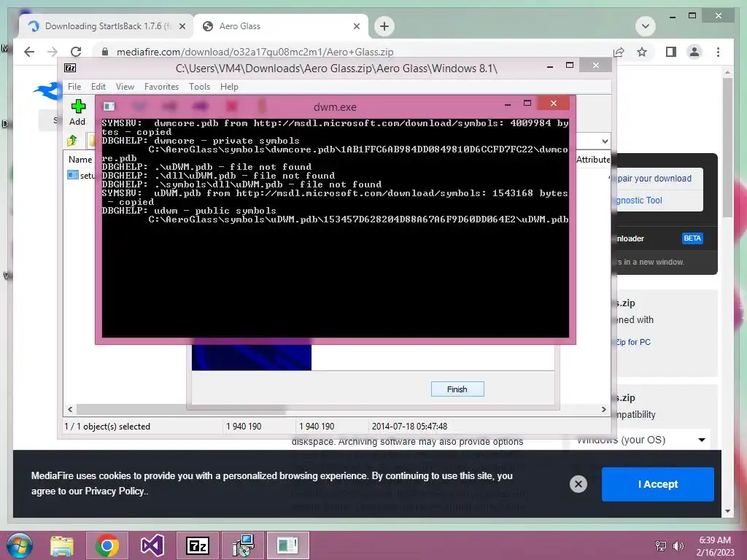Viewport: 747px width, 560px height.
Task: Sort 7-Zip list by Attributes column
Action: [593, 160]
